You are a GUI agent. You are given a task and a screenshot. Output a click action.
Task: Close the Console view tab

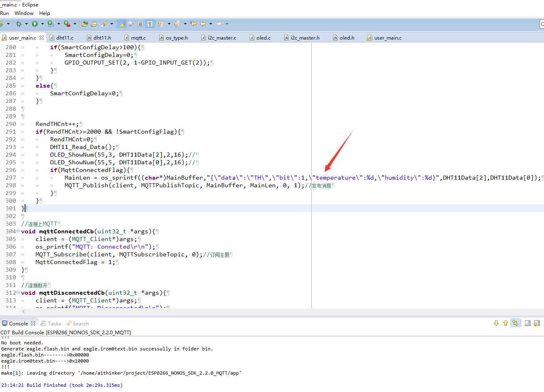click(33, 323)
